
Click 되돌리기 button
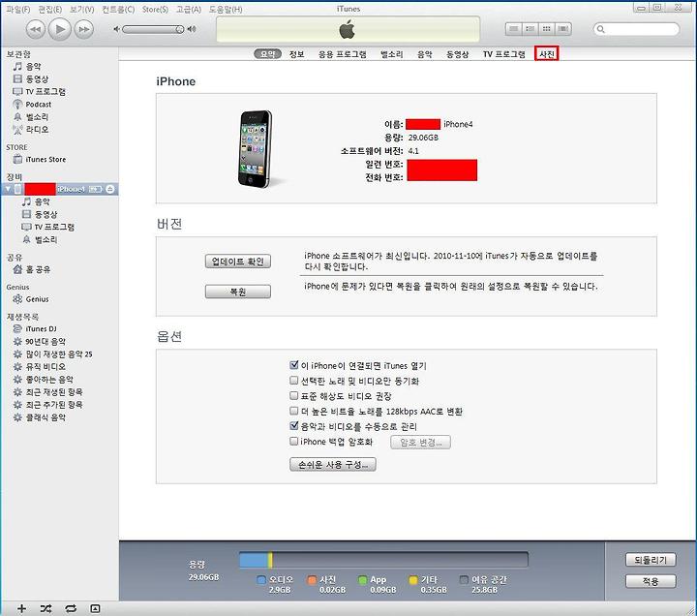click(x=651, y=560)
